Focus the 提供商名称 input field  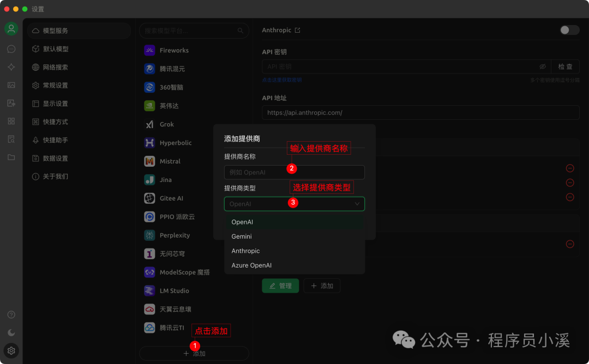pos(294,172)
